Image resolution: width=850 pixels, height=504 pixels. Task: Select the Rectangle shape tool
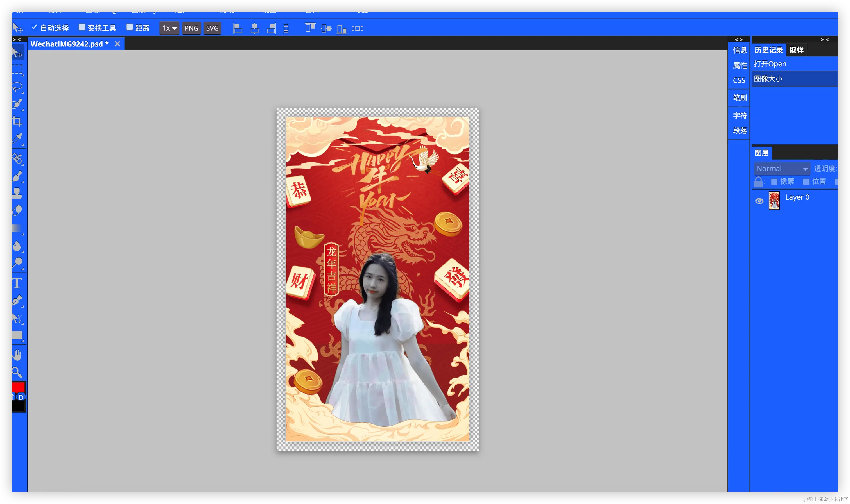18,335
